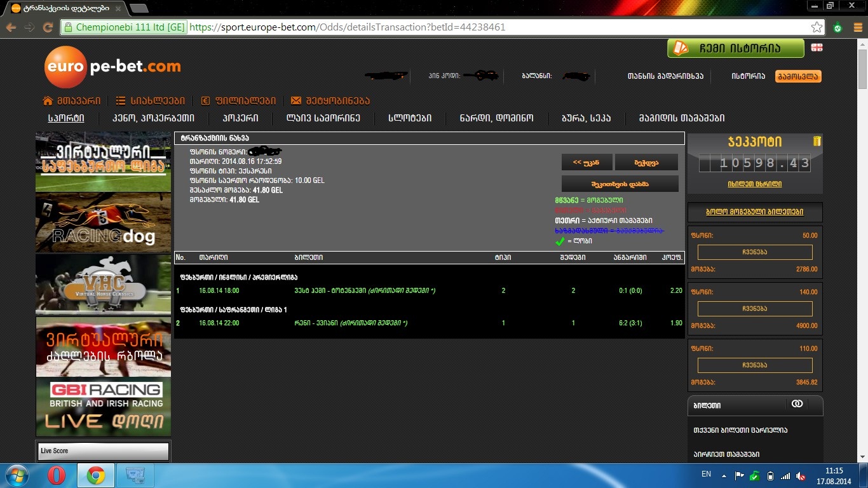This screenshot has height=488, width=868.
Task: Open the virtual dog racing banner
Action: point(103,347)
